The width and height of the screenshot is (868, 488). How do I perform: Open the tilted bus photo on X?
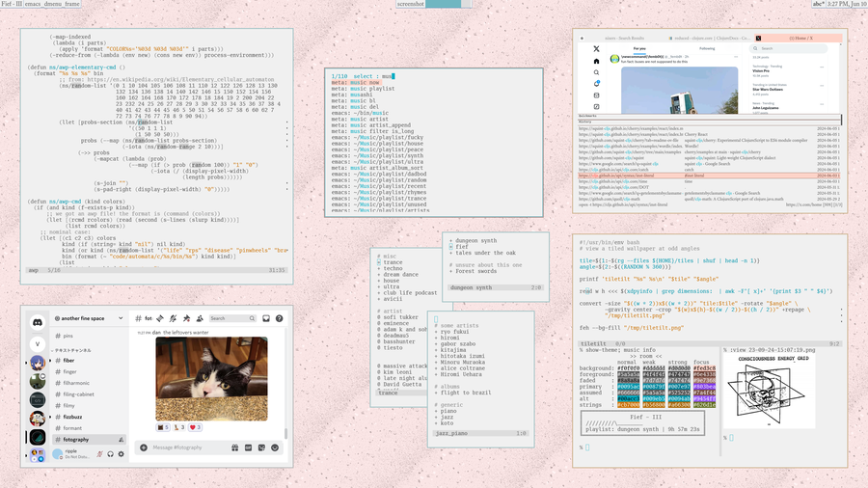679,91
